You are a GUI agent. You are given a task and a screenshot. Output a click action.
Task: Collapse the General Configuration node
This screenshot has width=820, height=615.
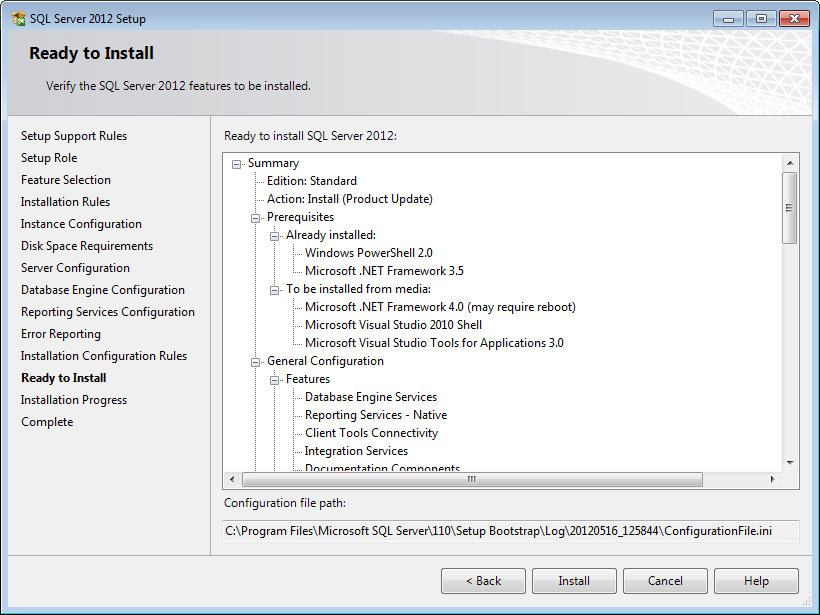click(255, 362)
